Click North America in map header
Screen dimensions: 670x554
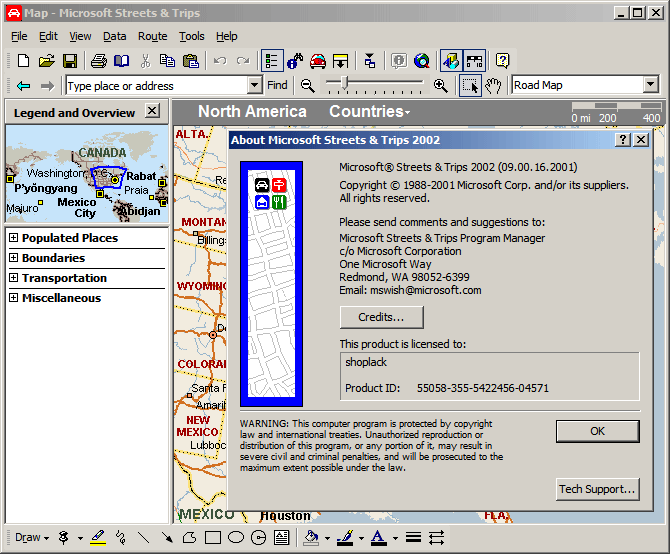pyautogui.click(x=252, y=111)
